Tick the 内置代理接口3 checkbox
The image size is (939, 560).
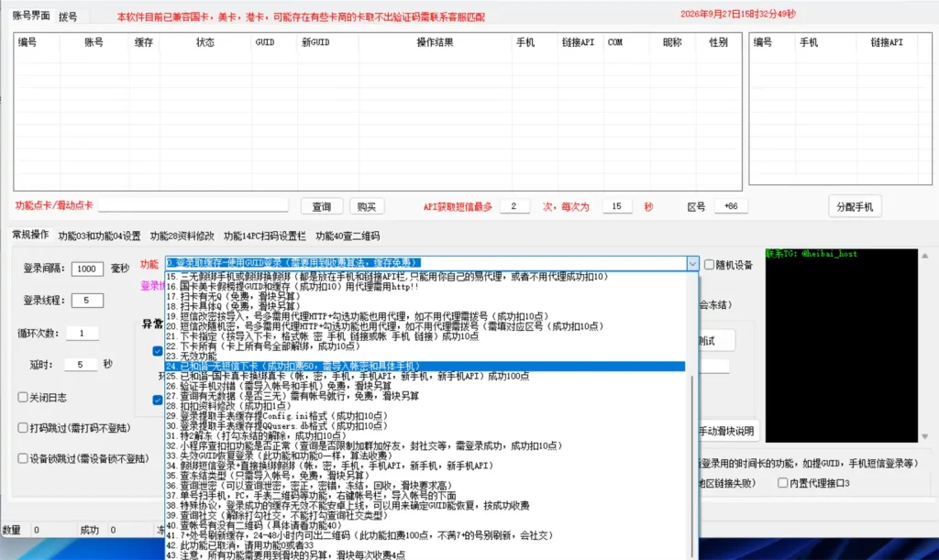(x=783, y=483)
